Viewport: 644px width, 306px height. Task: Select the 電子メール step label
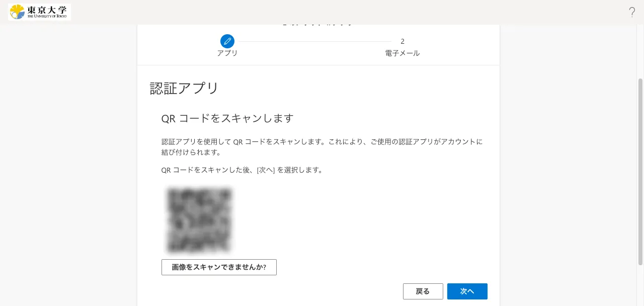pyautogui.click(x=403, y=53)
